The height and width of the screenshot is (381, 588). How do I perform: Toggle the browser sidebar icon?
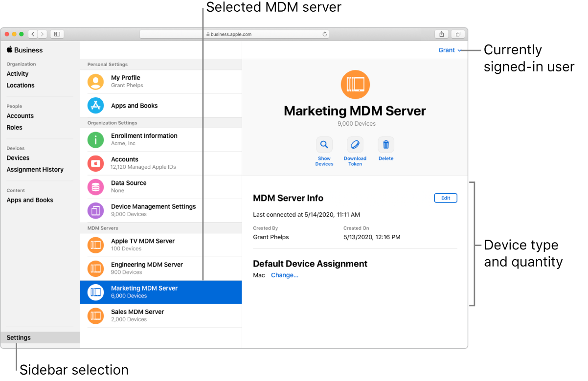57,34
